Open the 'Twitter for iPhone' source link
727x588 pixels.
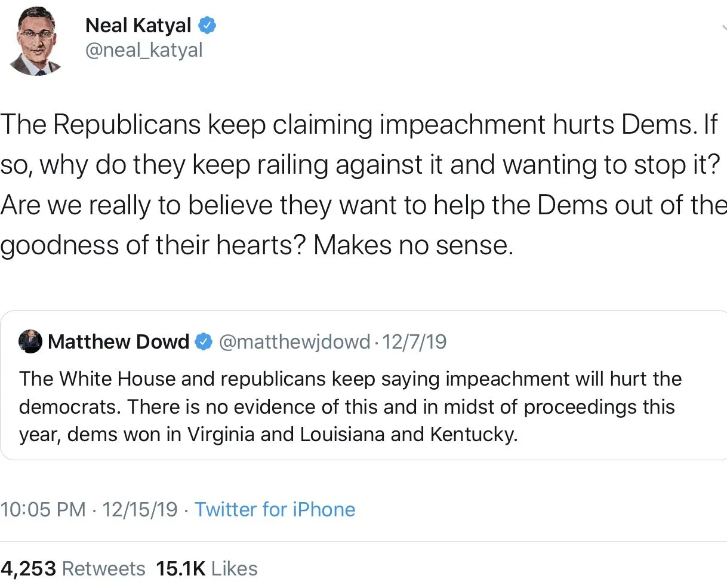point(275,510)
